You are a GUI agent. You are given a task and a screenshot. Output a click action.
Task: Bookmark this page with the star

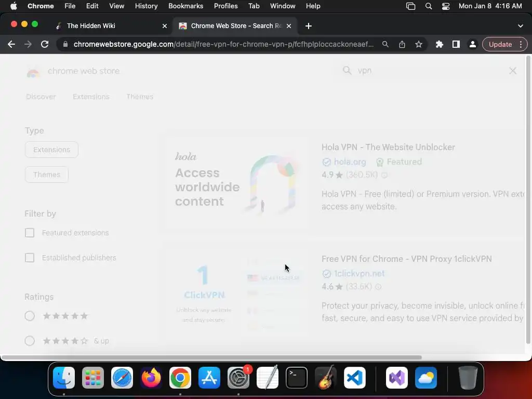(x=419, y=45)
